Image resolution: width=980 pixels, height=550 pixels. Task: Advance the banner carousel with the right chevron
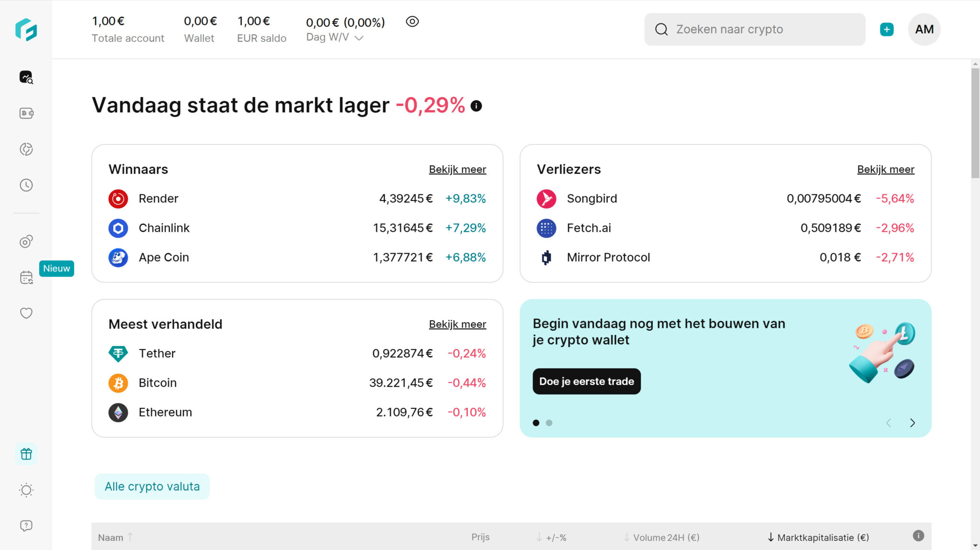(x=913, y=423)
